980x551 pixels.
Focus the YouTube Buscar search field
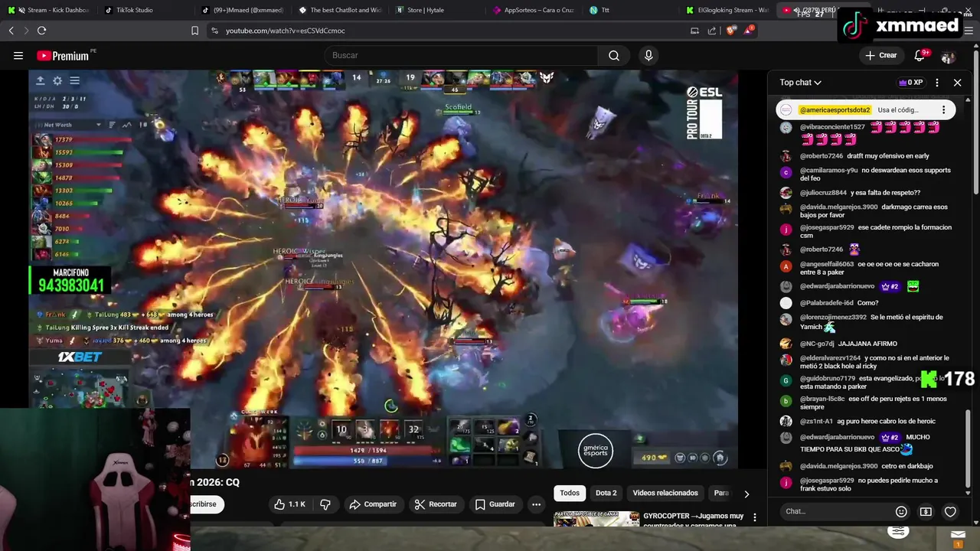pyautogui.click(x=461, y=55)
